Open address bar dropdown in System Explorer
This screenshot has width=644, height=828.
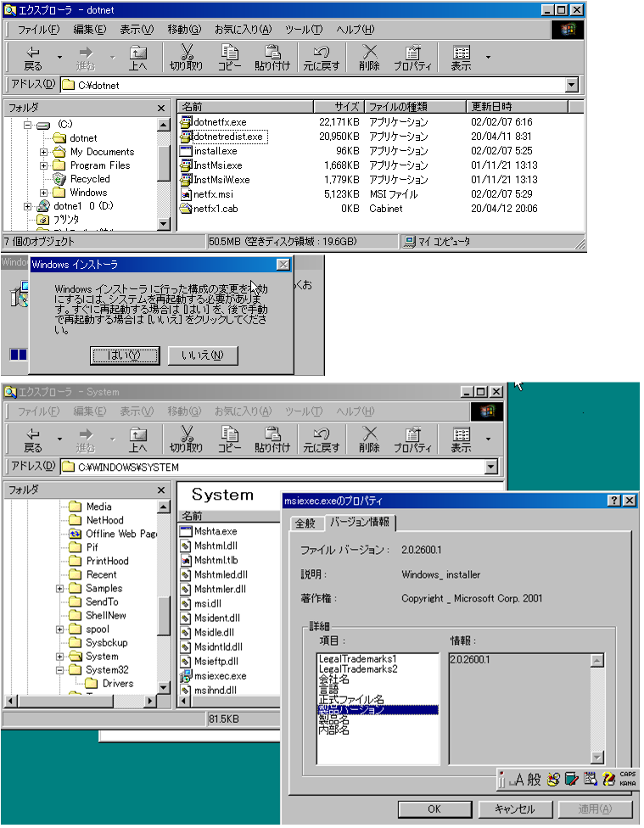tap(491, 467)
